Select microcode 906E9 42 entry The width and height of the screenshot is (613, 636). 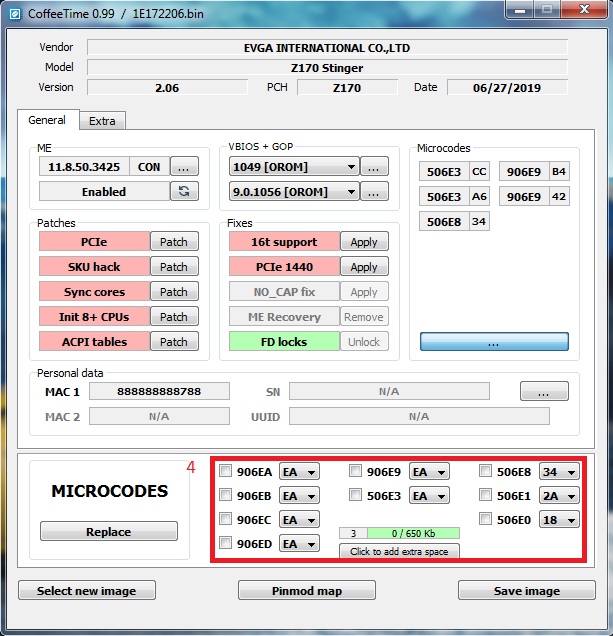[534, 196]
